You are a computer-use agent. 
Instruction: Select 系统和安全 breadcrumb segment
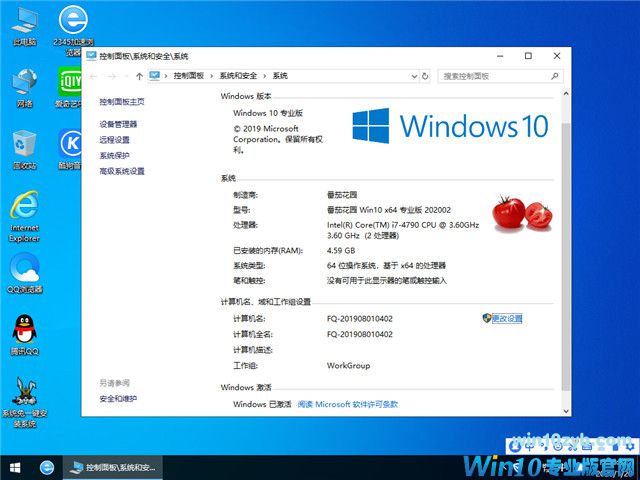[x=238, y=76]
